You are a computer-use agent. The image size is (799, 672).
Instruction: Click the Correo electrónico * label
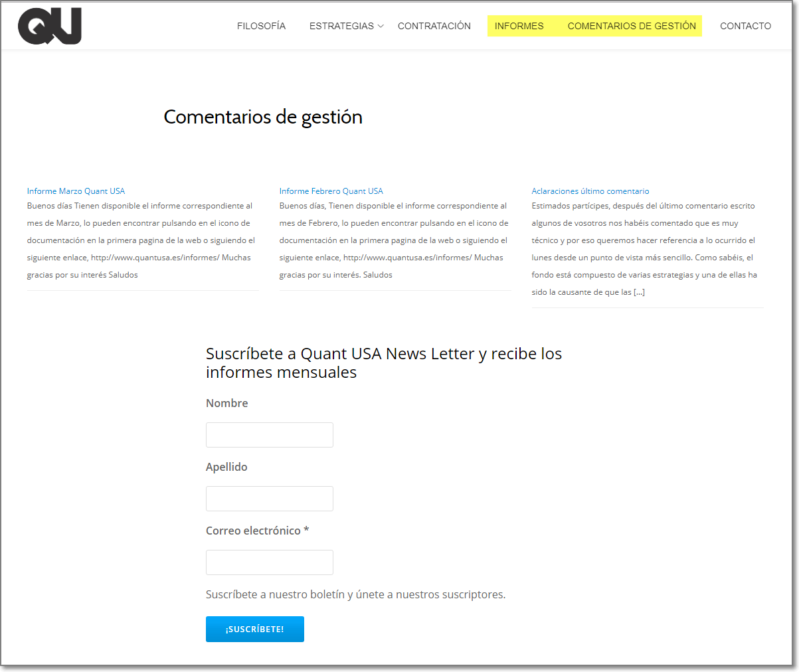[x=258, y=531]
